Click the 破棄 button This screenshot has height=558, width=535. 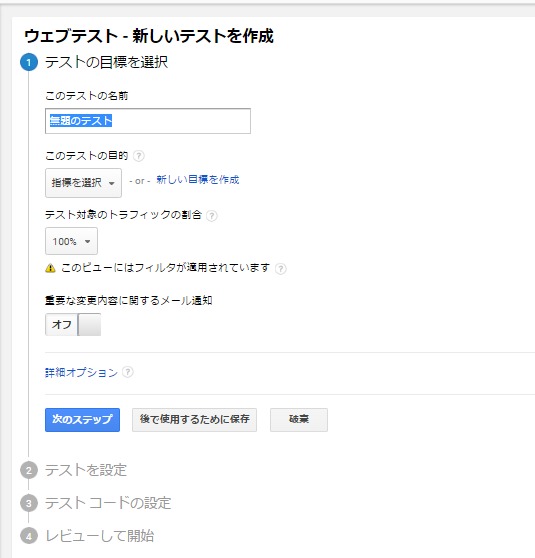pos(299,420)
